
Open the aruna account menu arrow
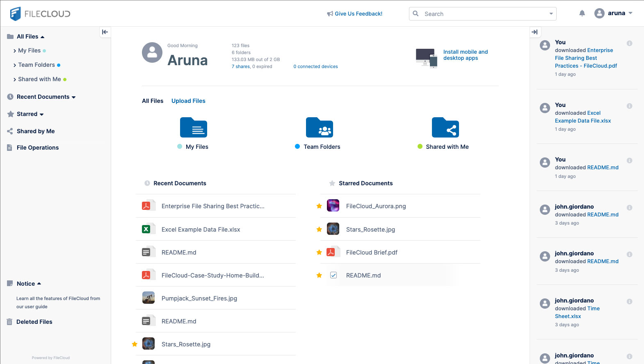click(x=630, y=13)
